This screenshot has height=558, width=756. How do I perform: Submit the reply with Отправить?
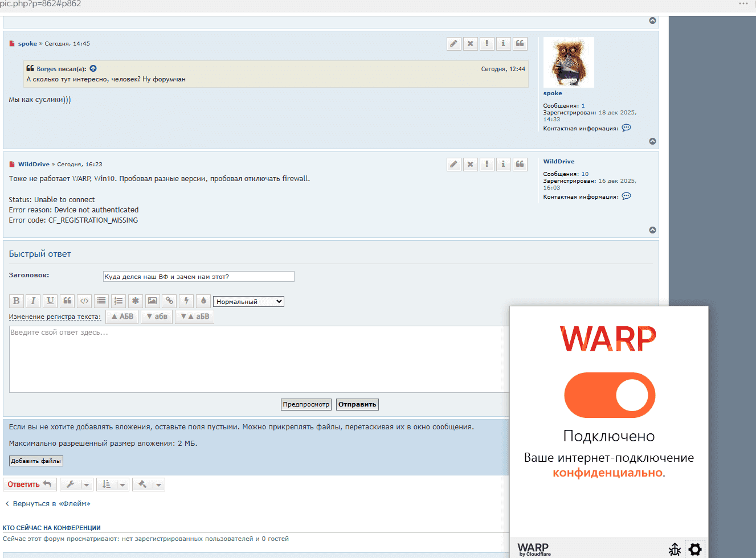click(x=357, y=404)
